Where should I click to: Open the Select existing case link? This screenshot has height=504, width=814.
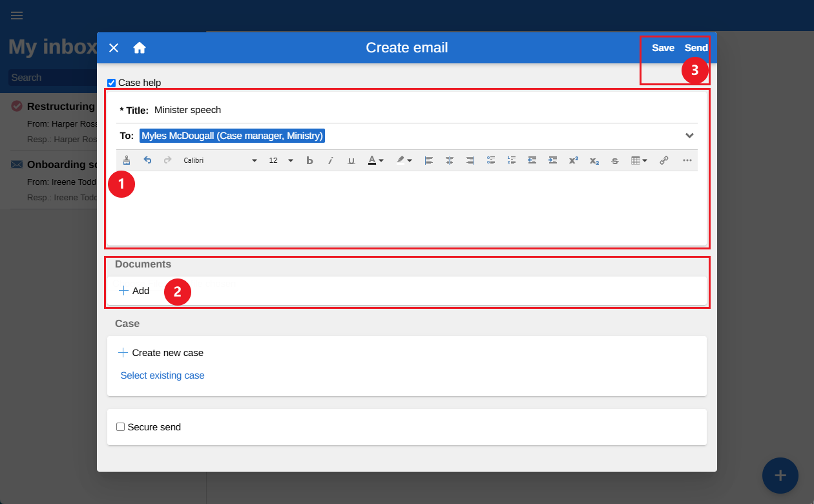pyautogui.click(x=162, y=375)
